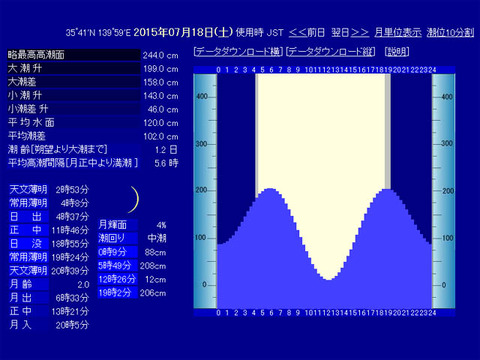This screenshot has width=480, height=360.
Task: Click the crescent moon phase icon
Action: [134, 199]
